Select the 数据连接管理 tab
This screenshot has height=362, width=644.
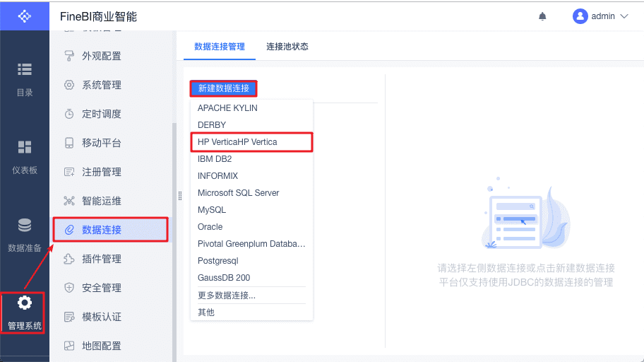(220, 47)
